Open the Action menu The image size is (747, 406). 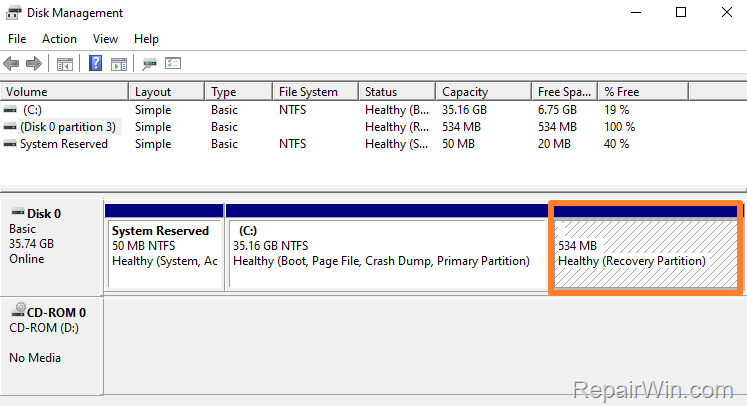pyautogui.click(x=59, y=39)
